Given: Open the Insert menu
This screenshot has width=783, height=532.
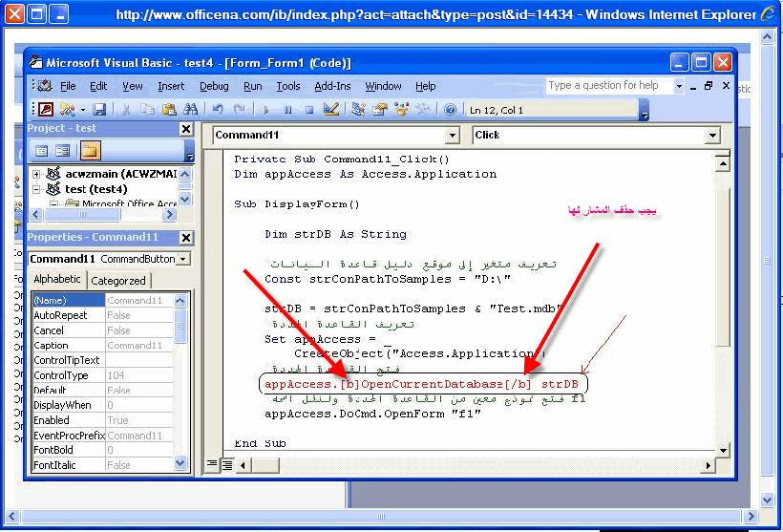Looking at the screenshot, I should [x=171, y=86].
